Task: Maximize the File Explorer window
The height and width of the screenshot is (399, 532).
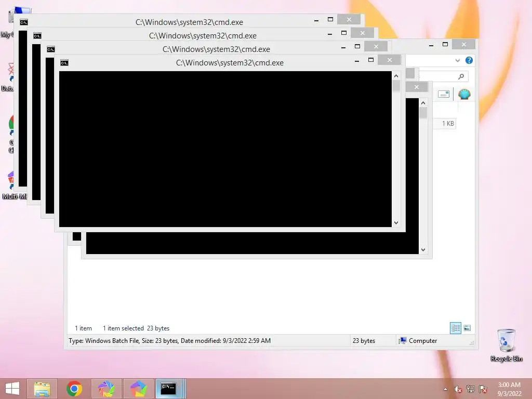Action: [x=445, y=45]
